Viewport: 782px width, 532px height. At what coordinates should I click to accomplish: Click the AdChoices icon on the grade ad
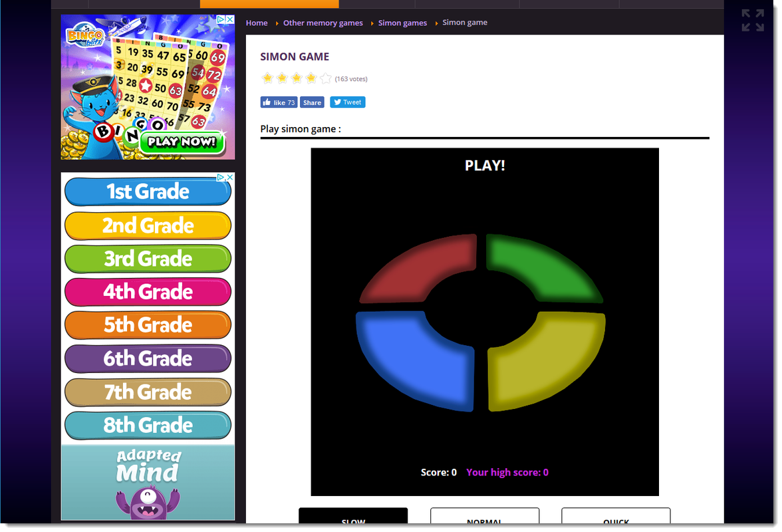click(x=221, y=178)
